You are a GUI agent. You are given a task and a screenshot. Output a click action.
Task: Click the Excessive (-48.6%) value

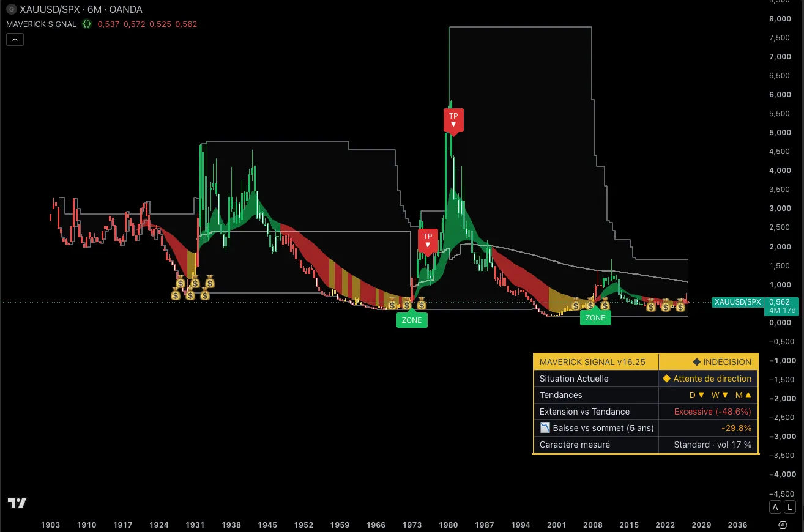713,412
